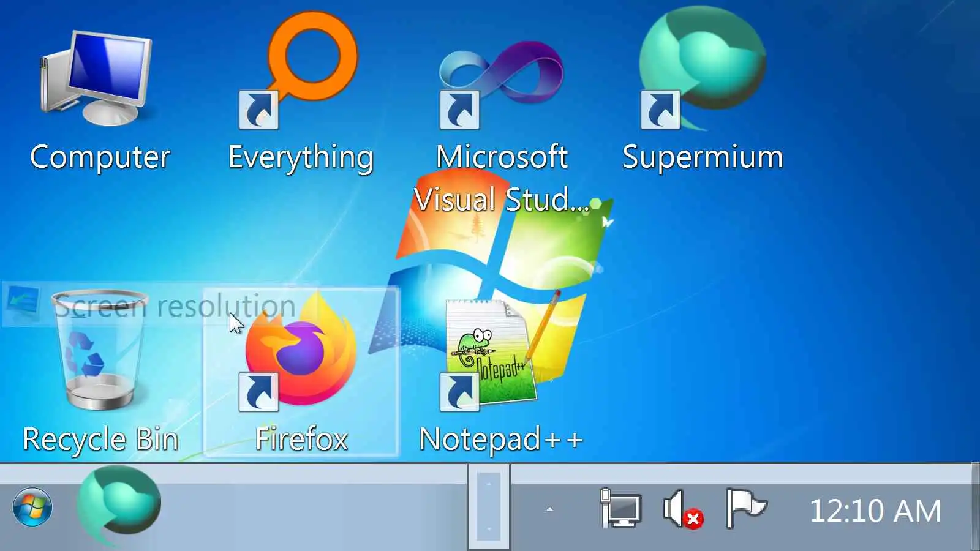Image resolution: width=980 pixels, height=551 pixels.
Task: Click the Recycle Bin label text
Action: [100, 440]
